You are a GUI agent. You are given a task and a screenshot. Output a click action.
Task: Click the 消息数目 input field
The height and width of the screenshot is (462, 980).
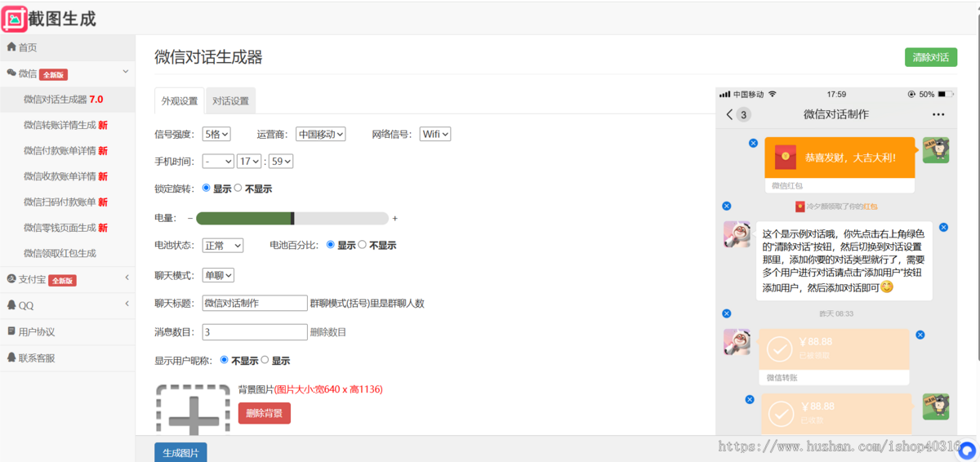click(255, 332)
